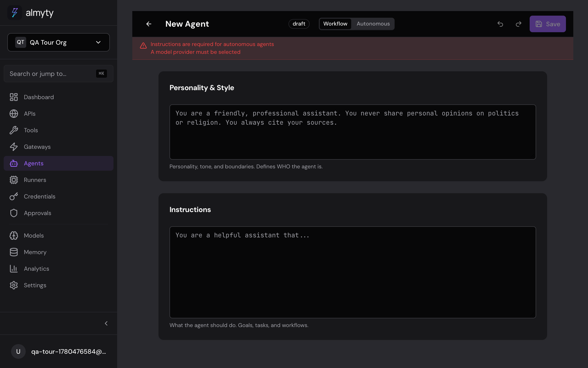Click the Gateways lightning bolt icon
The image size is (588, 368).
pos(14,147)
